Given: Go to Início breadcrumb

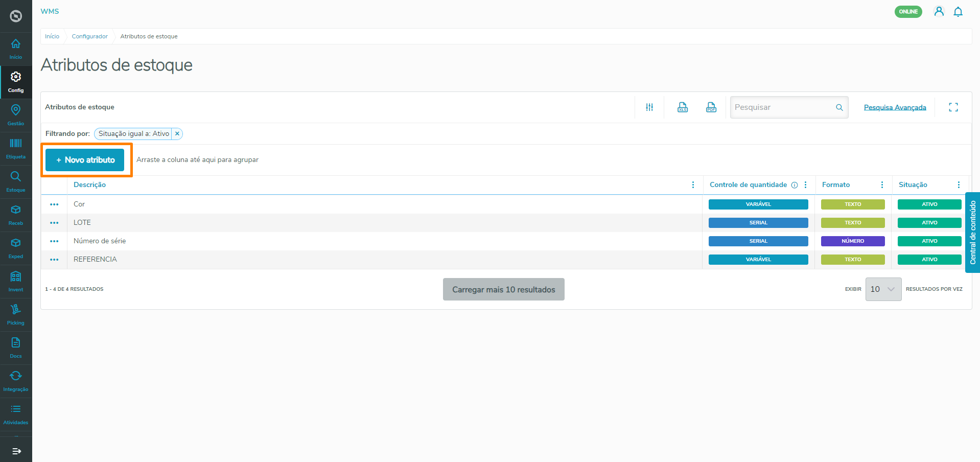Looking at the screenshot, I should point(52,36).
